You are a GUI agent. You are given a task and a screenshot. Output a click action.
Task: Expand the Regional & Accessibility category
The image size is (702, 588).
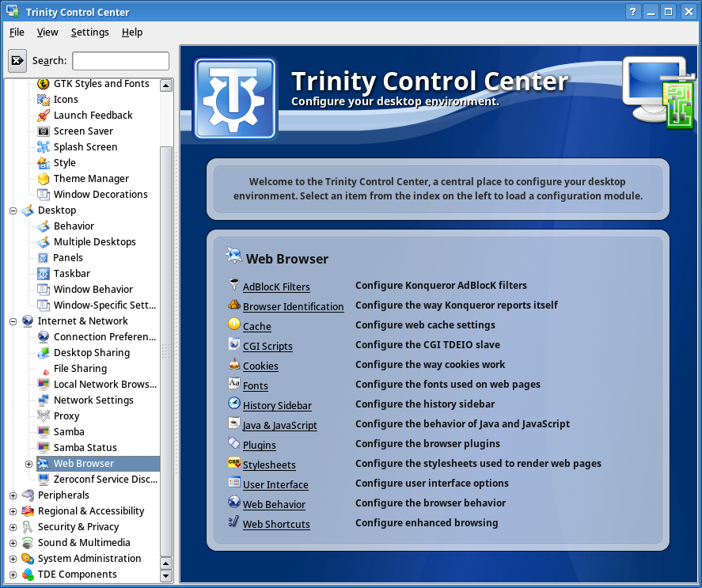[13, 511]
